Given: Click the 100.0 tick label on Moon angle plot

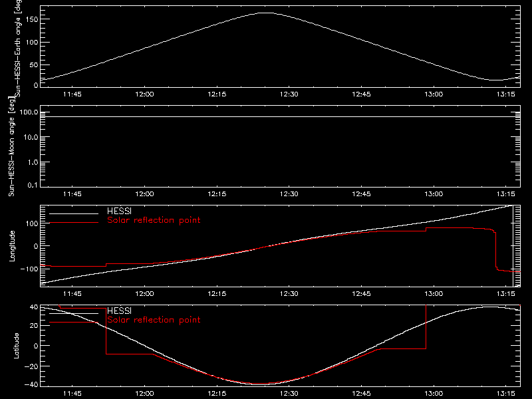Looking at the screenshot, I should tap(29, 112).
